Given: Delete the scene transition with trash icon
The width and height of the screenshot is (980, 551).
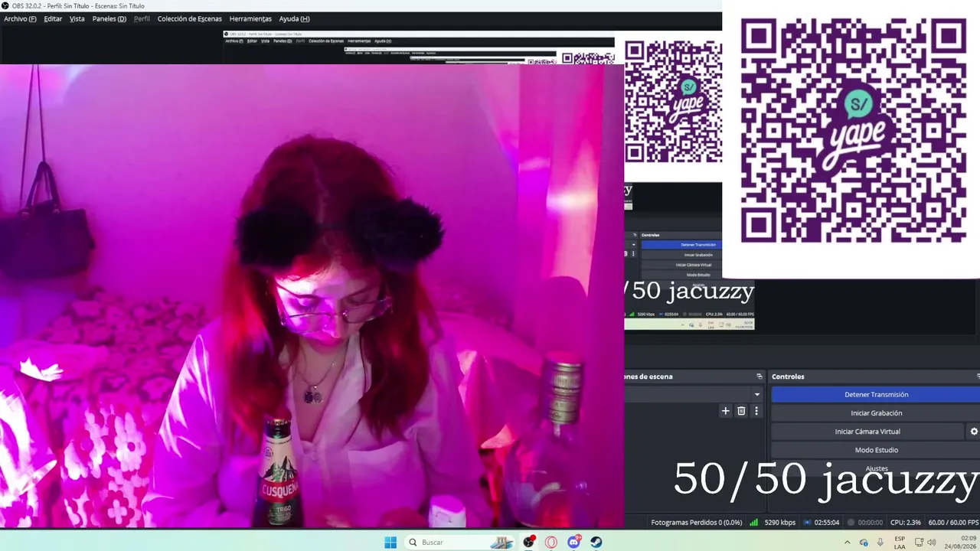Looking at the screenshot, I should pos(741,411).
